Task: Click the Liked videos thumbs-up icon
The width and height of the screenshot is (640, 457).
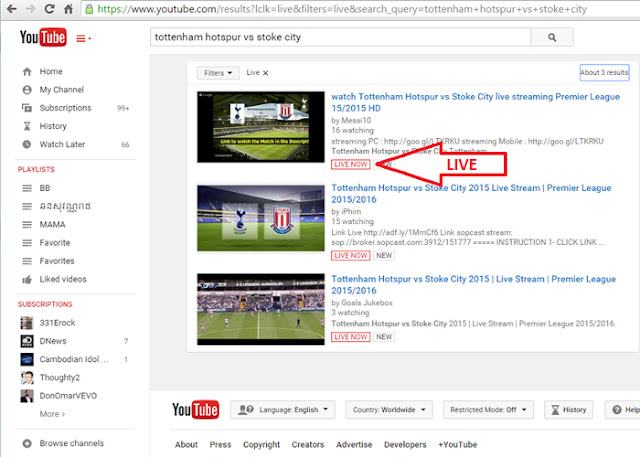Action: coord(27,280)
